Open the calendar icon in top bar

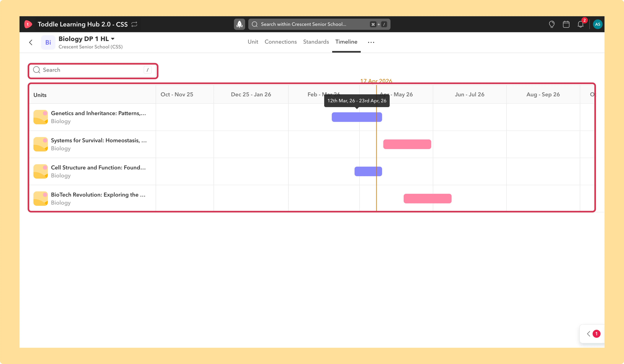point(566,24)
